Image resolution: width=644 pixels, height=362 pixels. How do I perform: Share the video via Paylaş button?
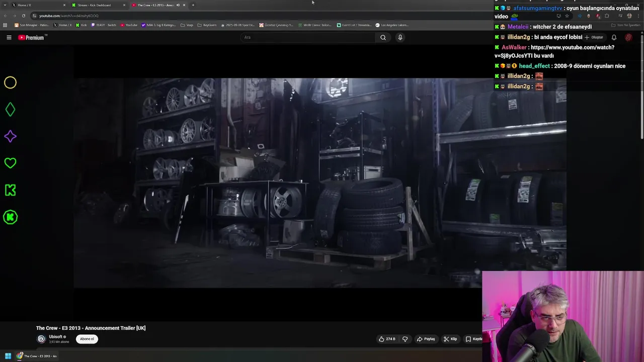pyautogui.click(x=426, y=339)
